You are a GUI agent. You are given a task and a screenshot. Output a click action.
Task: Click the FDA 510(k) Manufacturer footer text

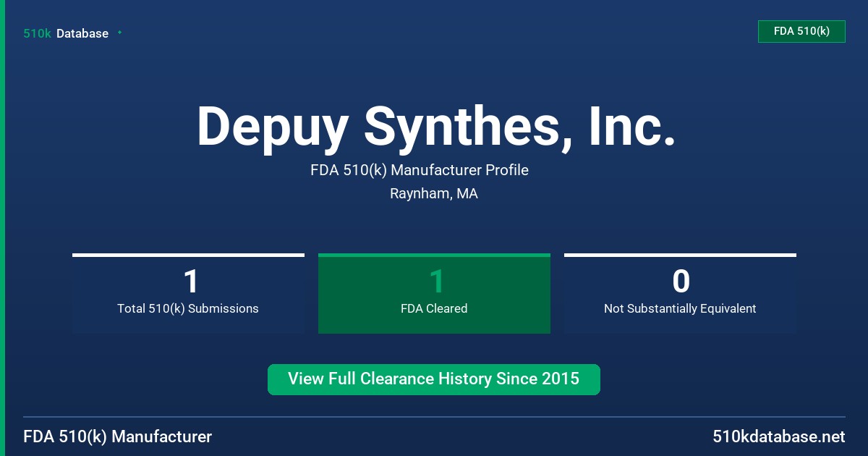pos(118,437)
